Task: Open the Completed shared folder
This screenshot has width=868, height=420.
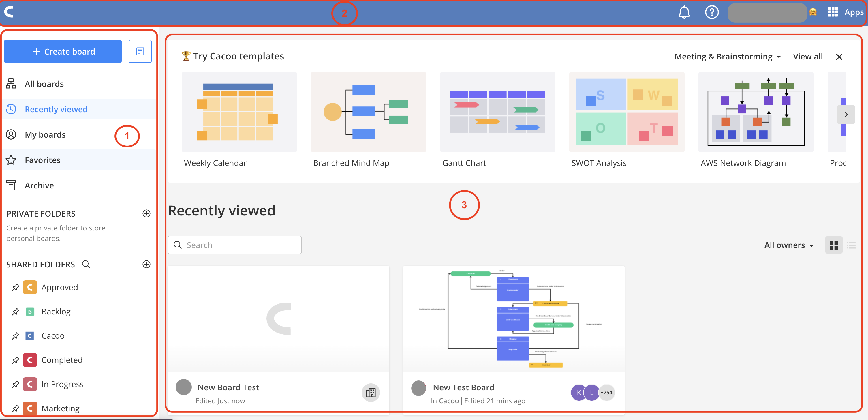Action: (x=62, y=360)
